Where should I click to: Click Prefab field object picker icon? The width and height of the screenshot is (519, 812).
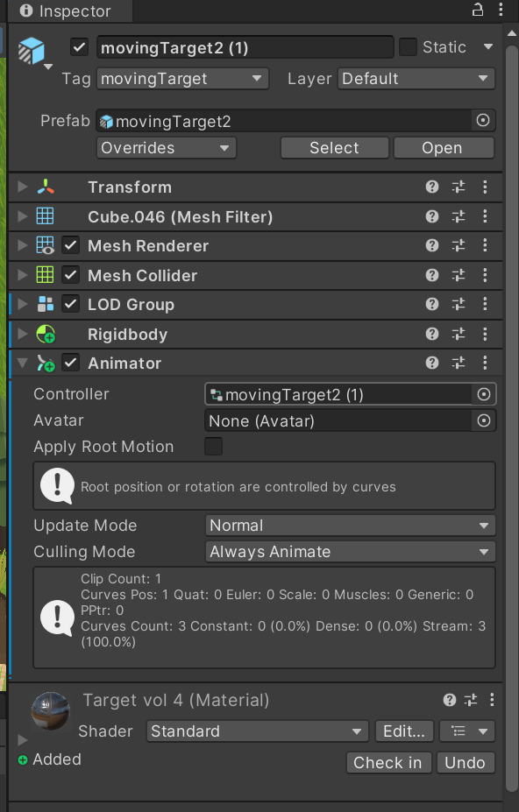(483, 121)
